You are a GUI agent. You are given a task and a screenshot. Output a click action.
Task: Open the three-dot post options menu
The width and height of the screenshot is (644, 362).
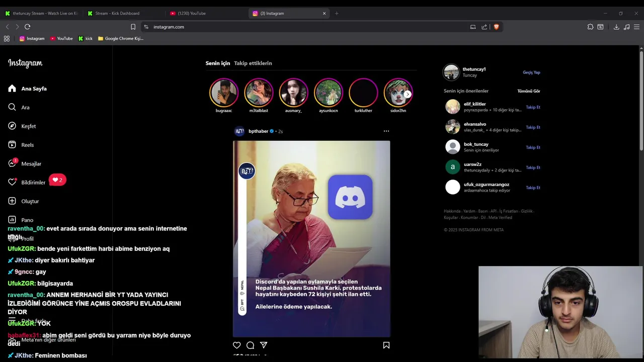point(386,131)
